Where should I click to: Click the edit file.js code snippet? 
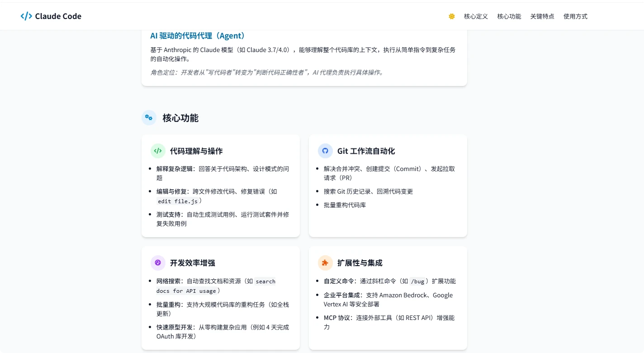[177, 201]
